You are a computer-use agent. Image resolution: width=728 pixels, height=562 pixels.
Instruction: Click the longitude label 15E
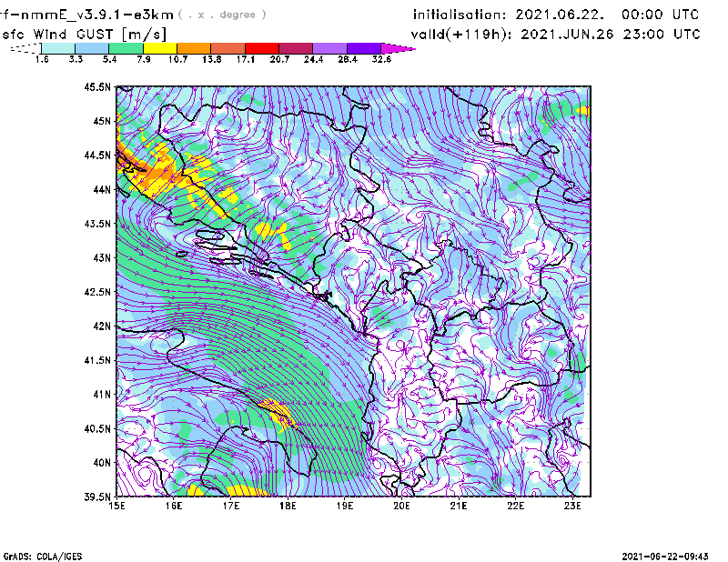click(x=116, y=507)
